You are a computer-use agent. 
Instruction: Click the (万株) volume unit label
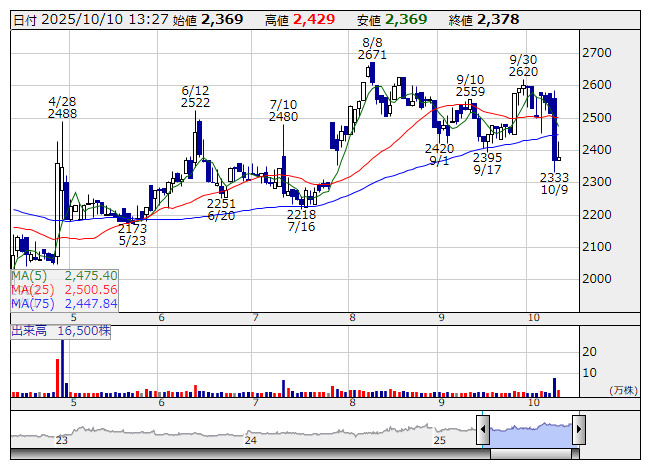click(623, 390)
